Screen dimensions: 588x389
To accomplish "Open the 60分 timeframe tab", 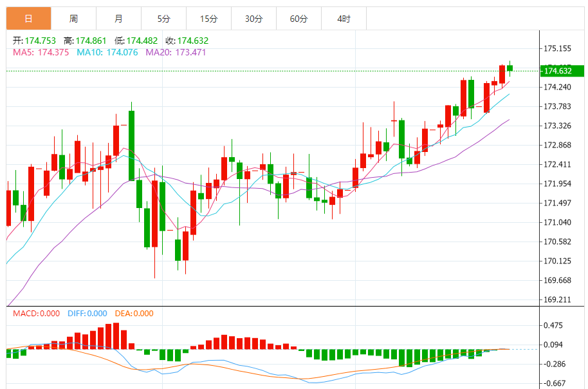I will pyautogui.click(x=299, y=19).
